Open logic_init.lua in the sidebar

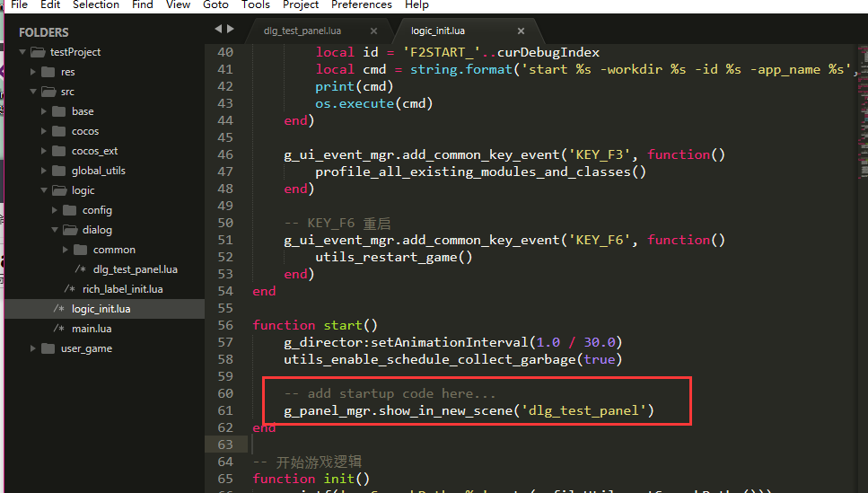pyautogui.click(x=101, y=309)
